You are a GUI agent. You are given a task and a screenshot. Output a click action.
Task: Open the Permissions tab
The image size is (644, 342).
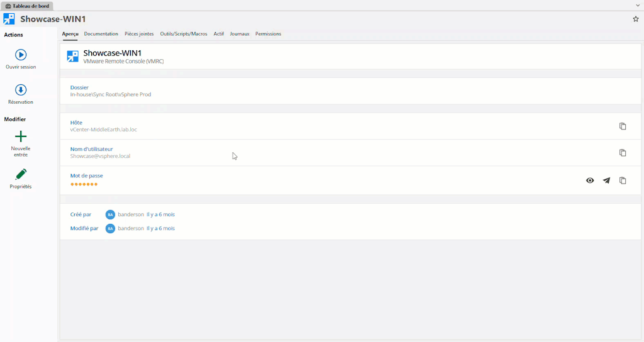[268, 34]
